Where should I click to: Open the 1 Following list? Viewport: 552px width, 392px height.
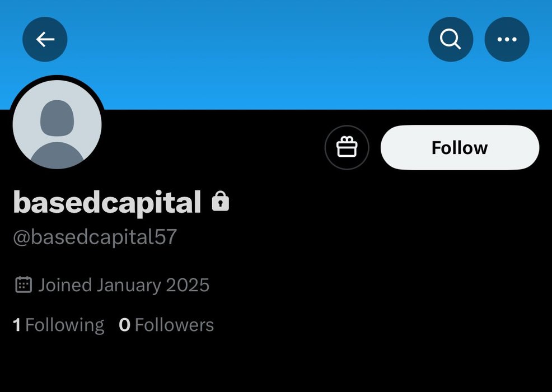tap(58, 325)
